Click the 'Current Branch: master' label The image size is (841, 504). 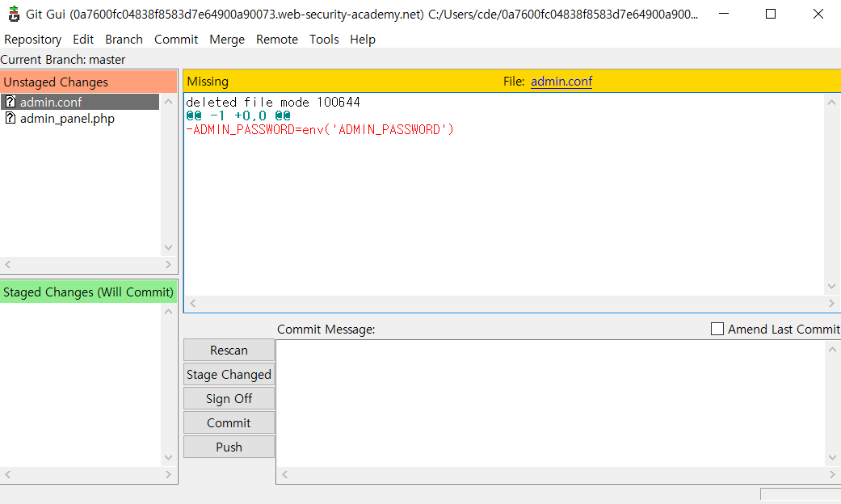tap(63, 60)
